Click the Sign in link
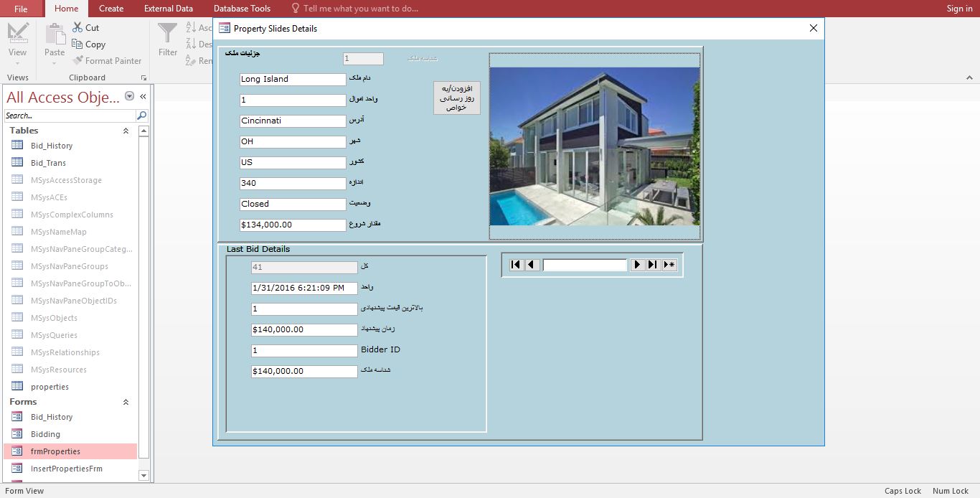Screen dimensions: 980x498 tap(959, 9)
